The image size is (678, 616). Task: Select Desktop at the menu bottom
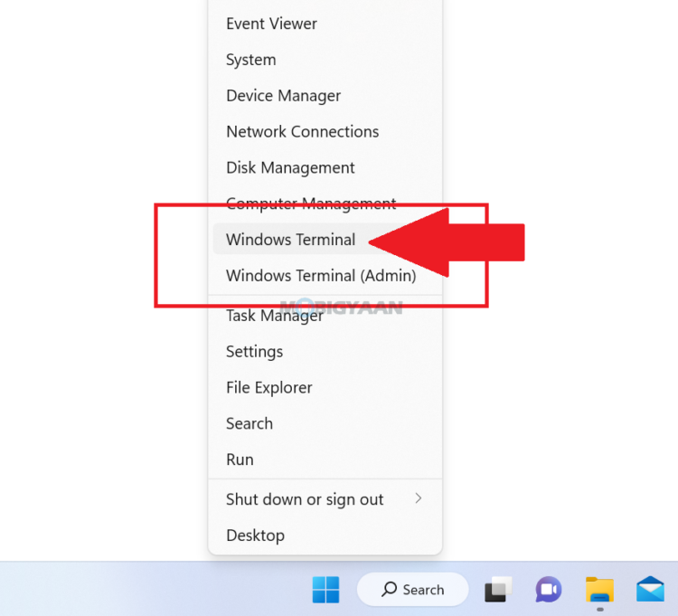(325, 535)
